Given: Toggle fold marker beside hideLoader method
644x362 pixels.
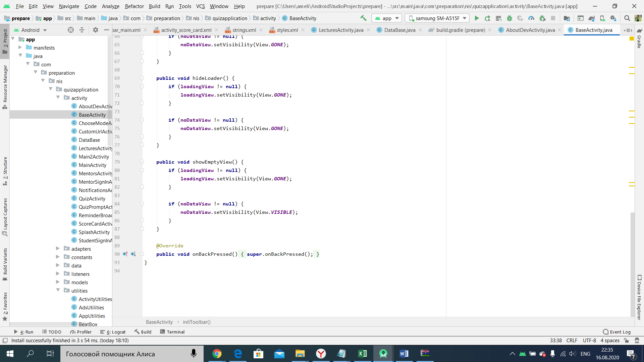Looking at the screenshot, I should [142, 78].
